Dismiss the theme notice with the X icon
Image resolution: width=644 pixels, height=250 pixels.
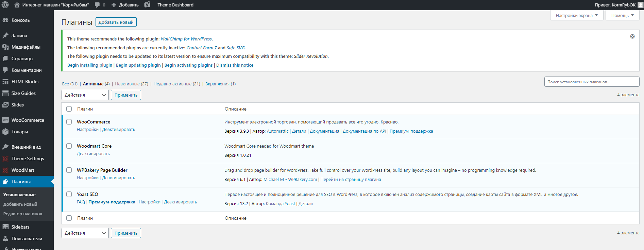click(x=632, y=36)
